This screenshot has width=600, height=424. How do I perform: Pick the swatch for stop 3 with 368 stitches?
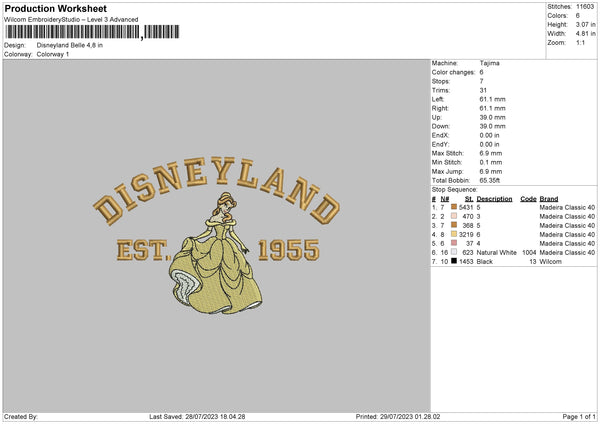click(x=454, y=225)
